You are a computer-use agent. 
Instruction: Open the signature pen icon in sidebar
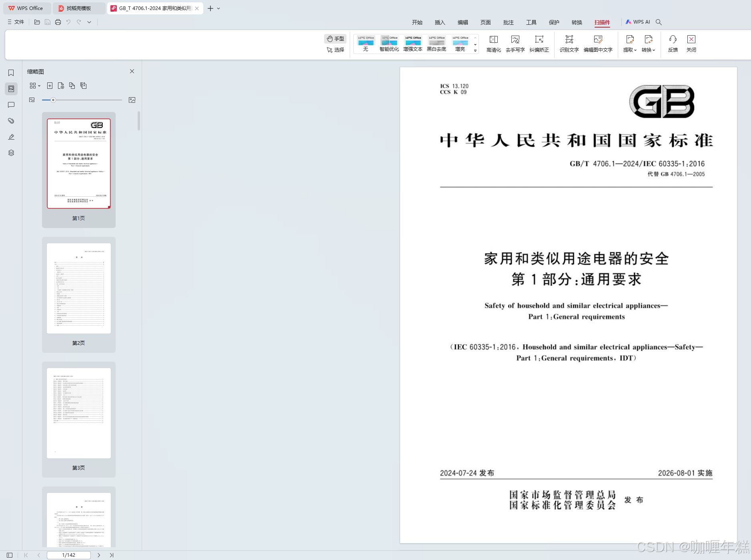[x=11, y=137]
